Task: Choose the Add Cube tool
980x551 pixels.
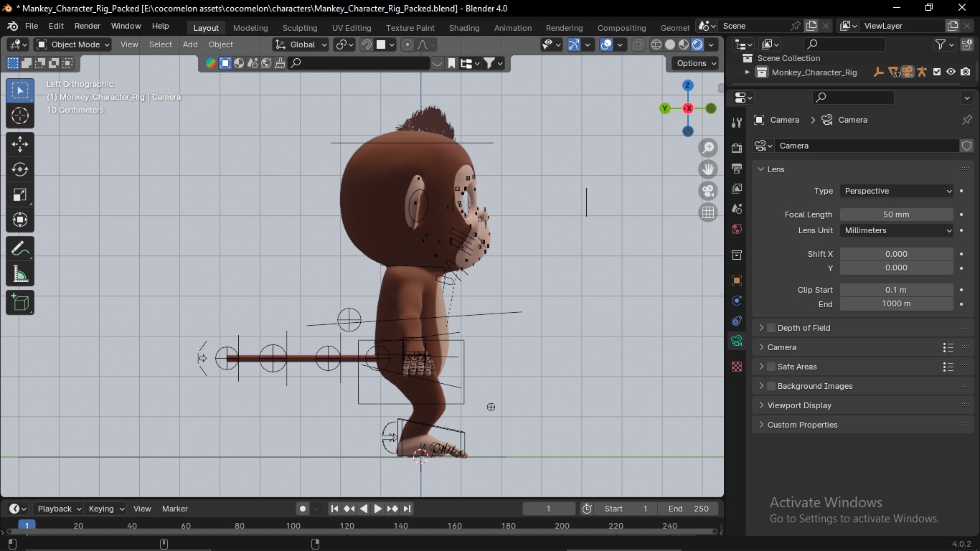Action: click(x=20, y=303)
